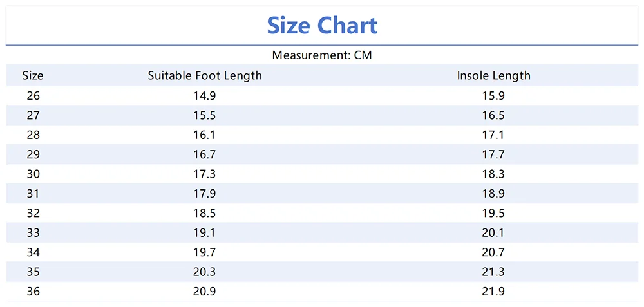Click the 18.9 insole length cell
Image resolution: width=644 pixels, height=307 pixels.
tap(494, 194)
